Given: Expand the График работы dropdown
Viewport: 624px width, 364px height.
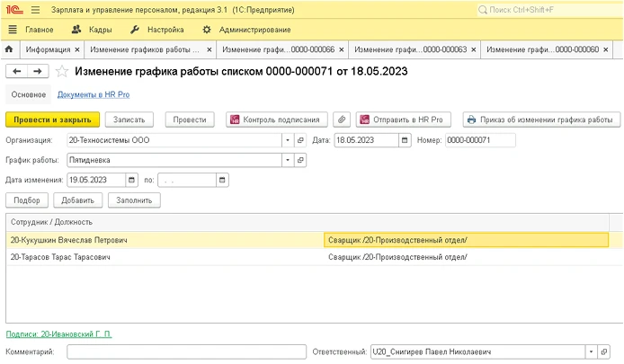Looking at the screenshot, I should pyautogui.click(x=288, y=160).
